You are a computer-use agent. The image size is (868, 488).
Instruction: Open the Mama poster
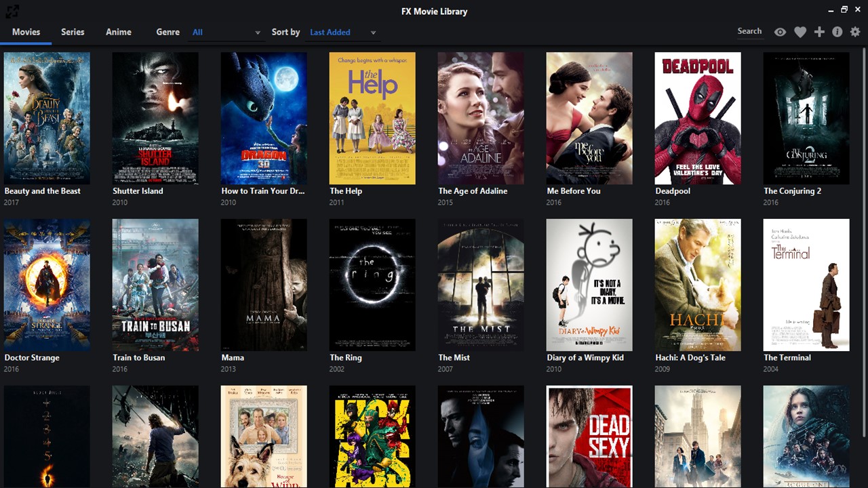pyautogui.click(x=264, y=285)
